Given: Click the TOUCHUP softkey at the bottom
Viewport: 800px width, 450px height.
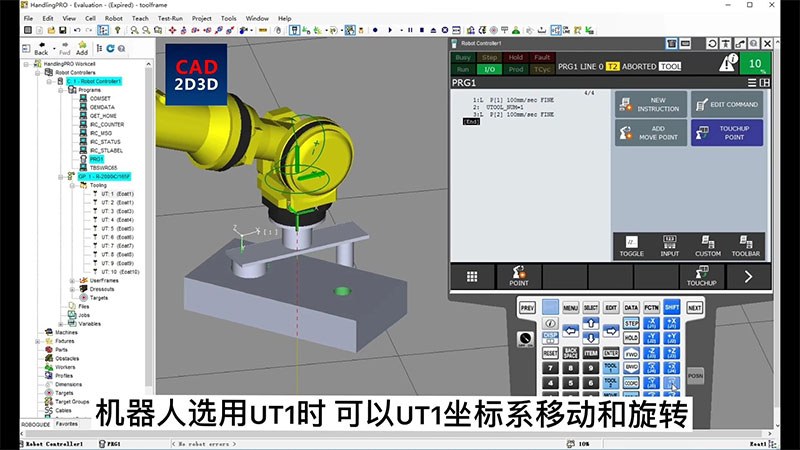Looking at the screenshot, I should tap(702, 276).
